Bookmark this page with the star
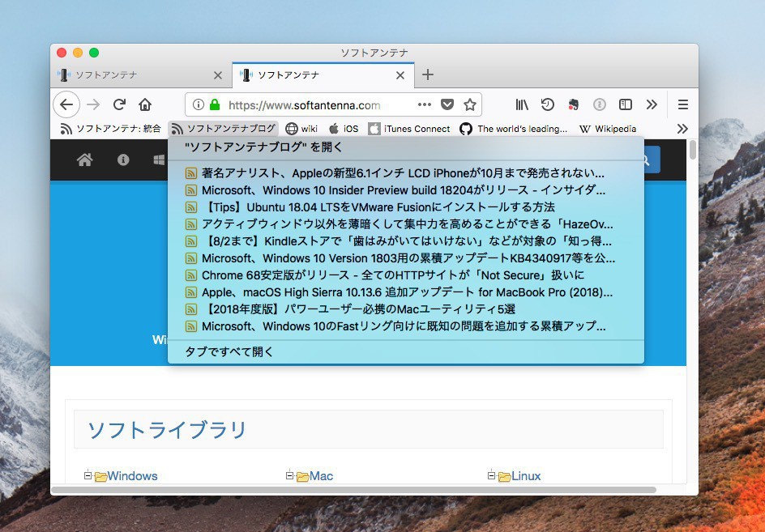765x532 pixels. tap(470, 104)
